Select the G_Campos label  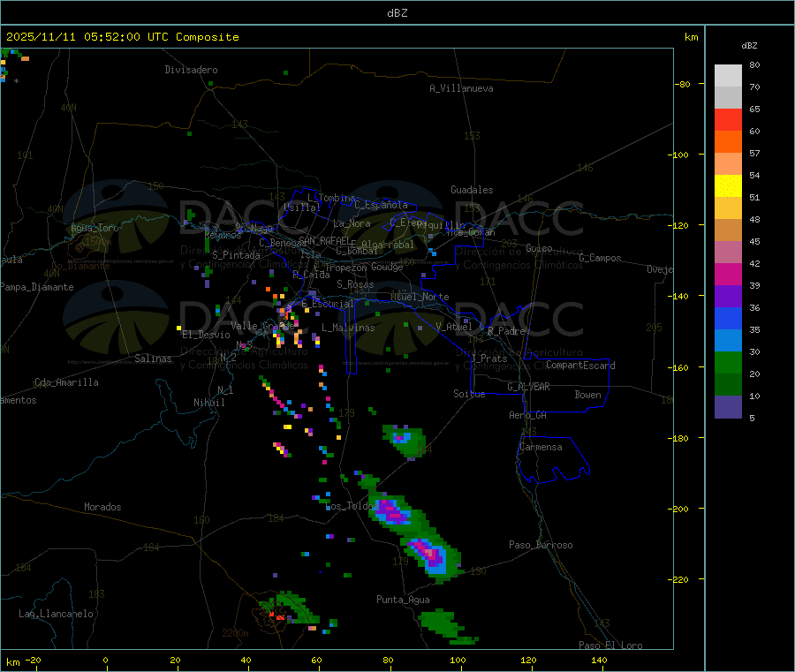601,258
